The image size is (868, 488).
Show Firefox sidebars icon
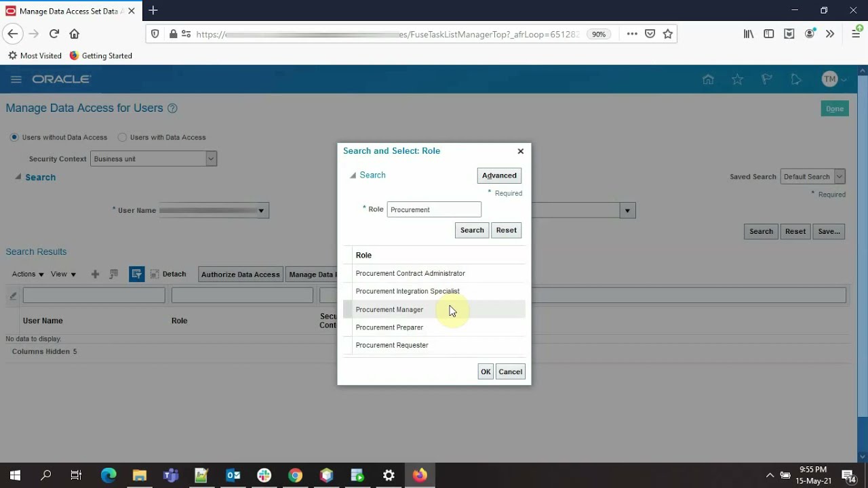click(x=769, y=34)
